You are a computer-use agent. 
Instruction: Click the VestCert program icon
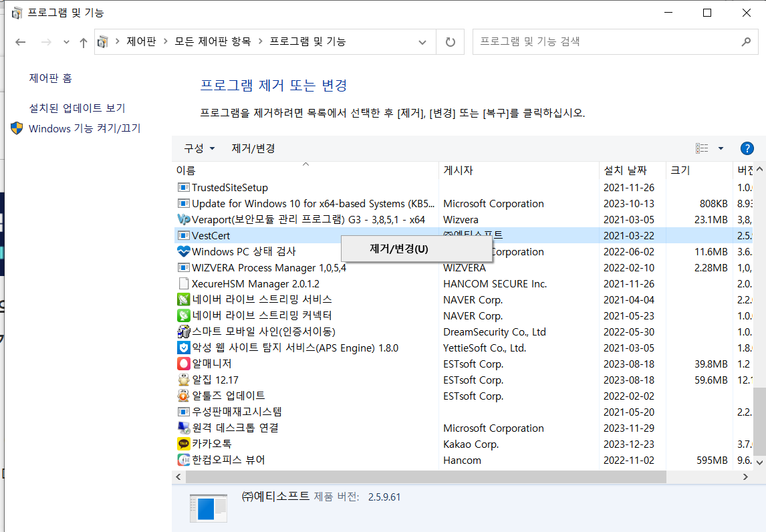tap(183, 235)
